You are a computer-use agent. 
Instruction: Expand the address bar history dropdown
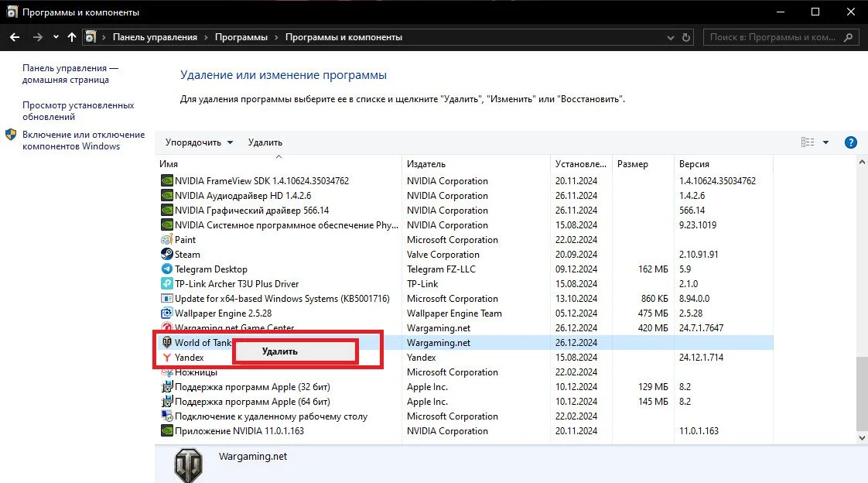671,37
